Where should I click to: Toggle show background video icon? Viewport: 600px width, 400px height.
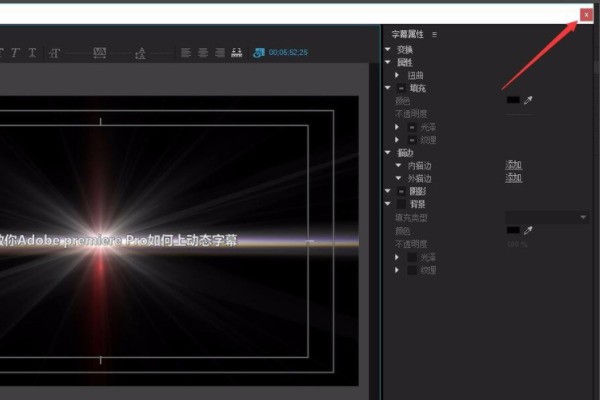point(259,52)
